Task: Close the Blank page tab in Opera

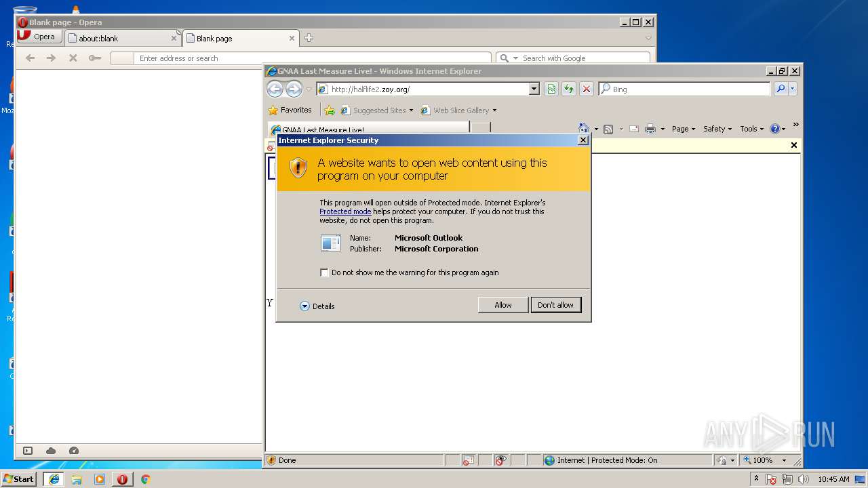Action: [x=292, y=39]
